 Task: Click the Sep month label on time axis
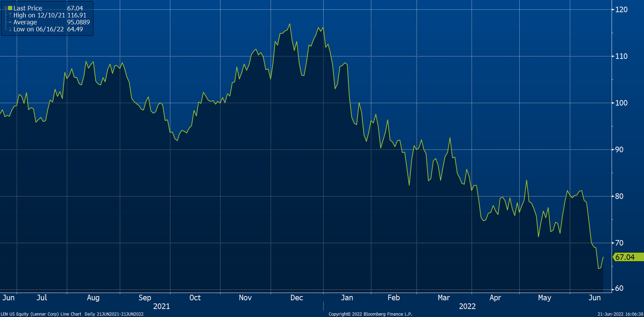pos(145,298)
